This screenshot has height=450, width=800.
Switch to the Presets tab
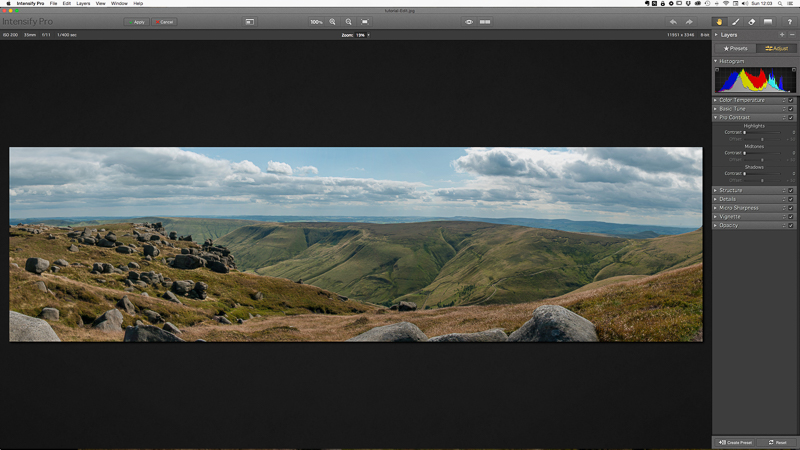(x=735, y=48)
